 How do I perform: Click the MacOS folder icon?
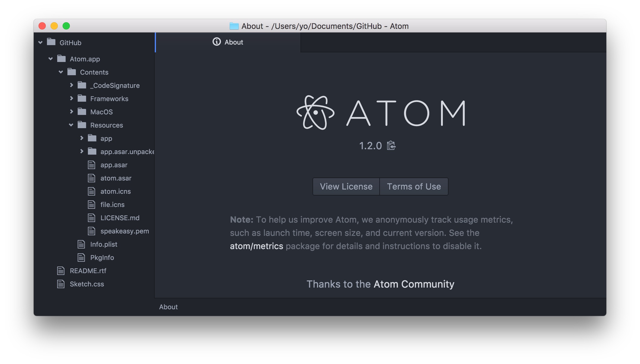(x=82, y=112)
